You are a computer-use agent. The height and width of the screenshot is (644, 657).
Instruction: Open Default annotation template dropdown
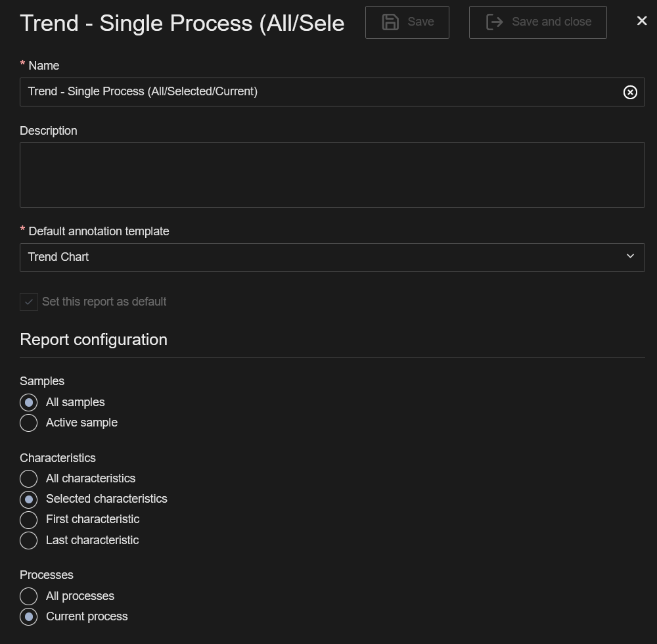click(322, 258)
